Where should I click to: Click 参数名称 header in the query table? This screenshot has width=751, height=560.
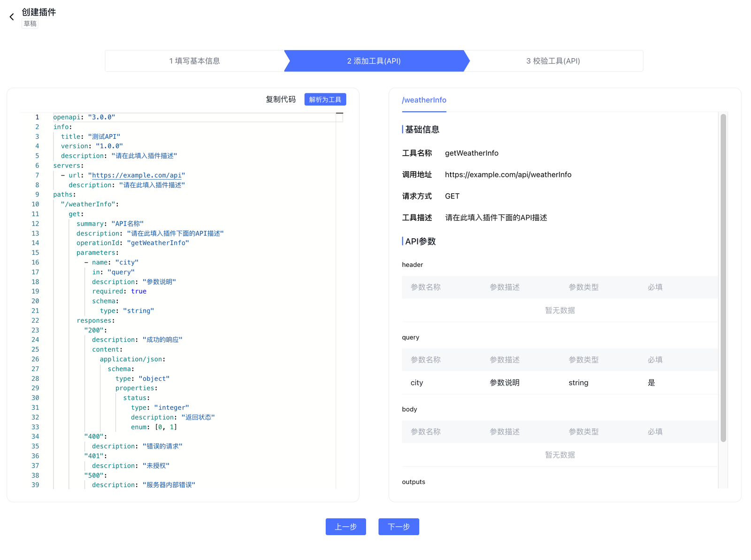point(425,360)
